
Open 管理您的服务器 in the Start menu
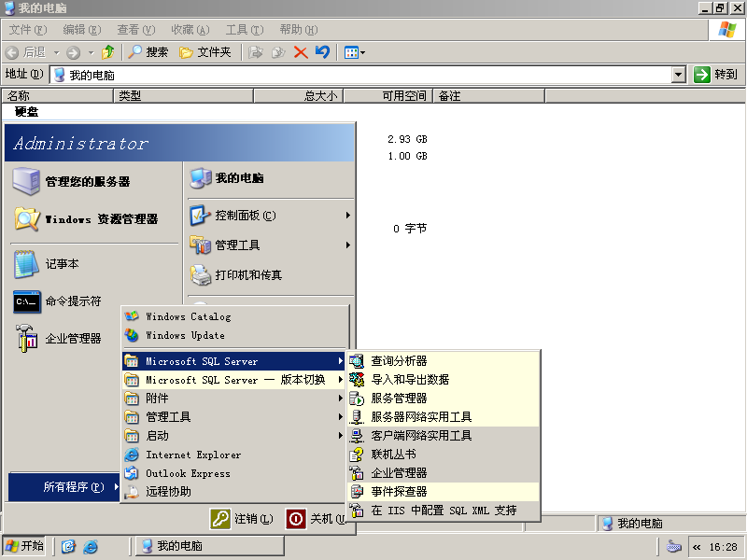tap(94, 181)
